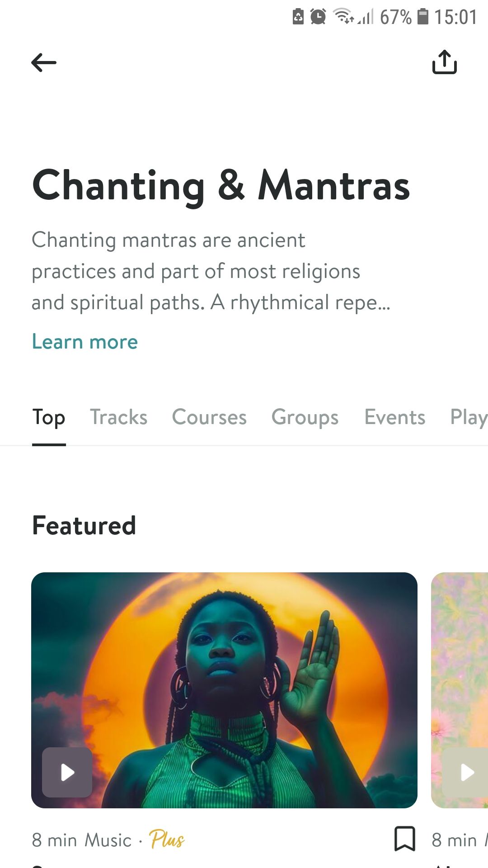The image size is (488, 868).
Task: Tap the gold Plus badge
Action: (166, 840)
